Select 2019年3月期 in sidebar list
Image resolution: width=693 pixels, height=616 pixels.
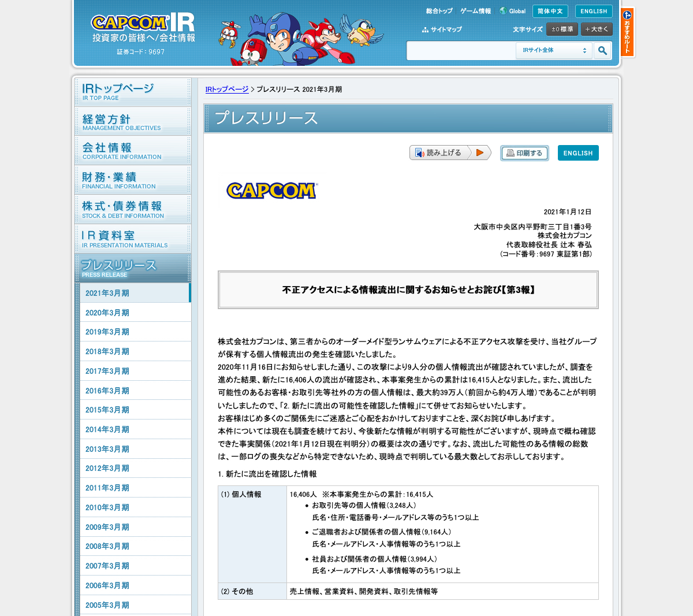(x=135, y=332)
